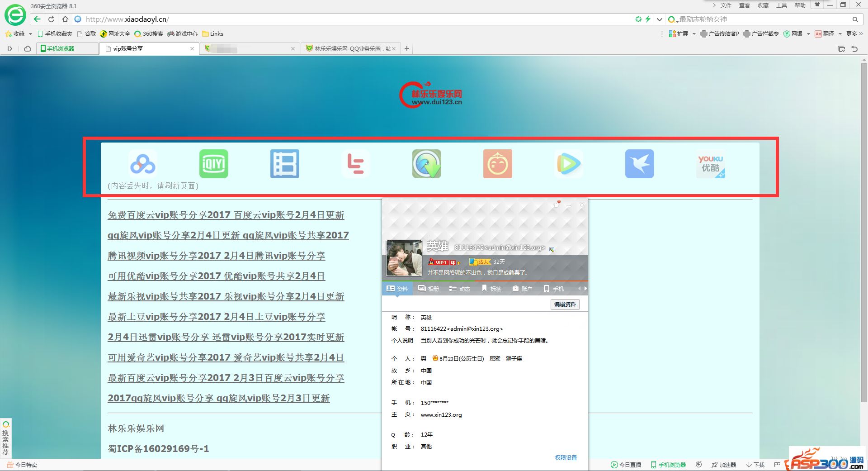
Task: Restore closed tab with the undo arrow icon
Action: click(x=854, y=49)
